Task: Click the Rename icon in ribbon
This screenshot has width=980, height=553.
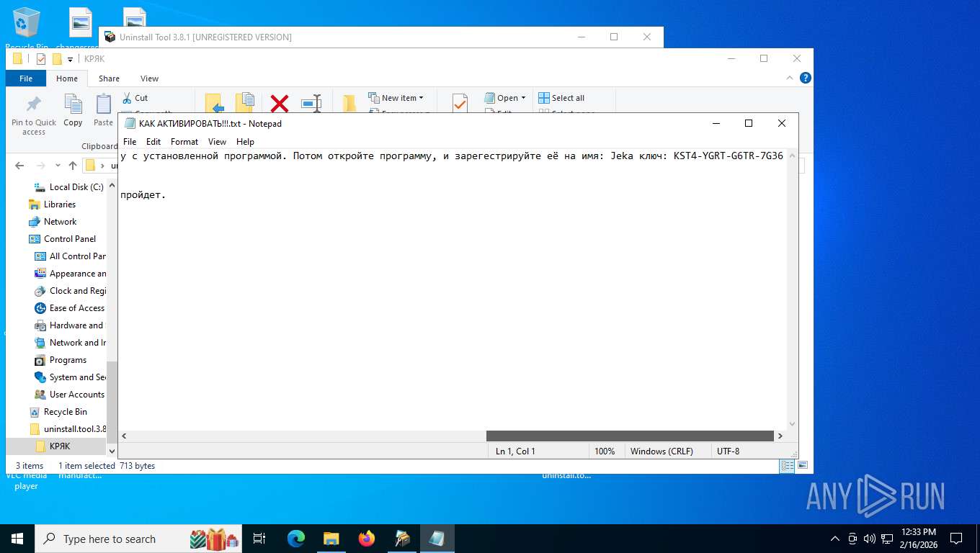Action: (x=311, y=104)
